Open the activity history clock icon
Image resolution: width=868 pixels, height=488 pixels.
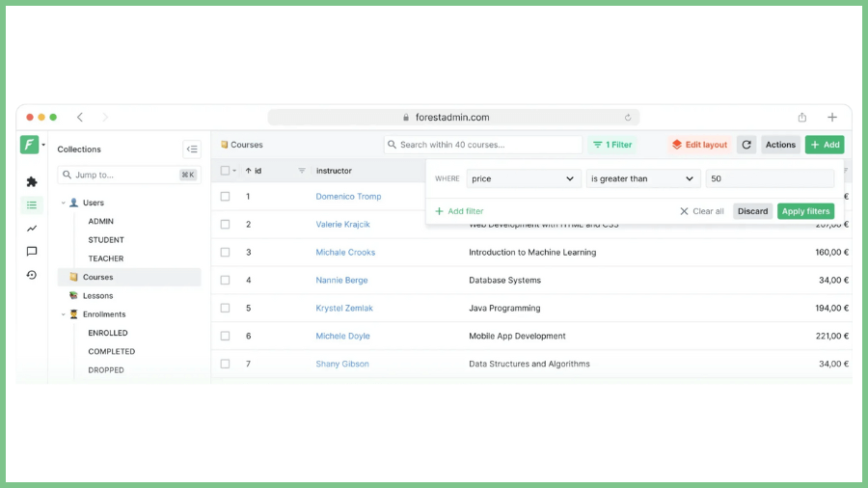pos(32,275)
